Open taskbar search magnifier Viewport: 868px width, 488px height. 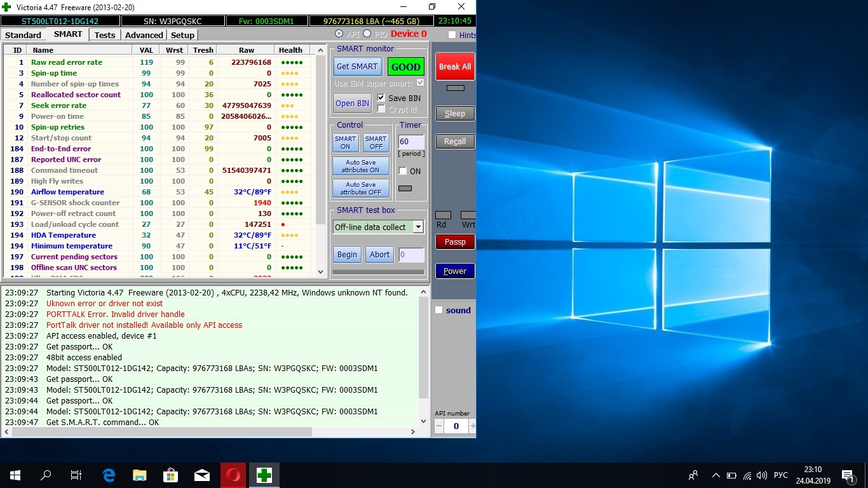(46, 475)
